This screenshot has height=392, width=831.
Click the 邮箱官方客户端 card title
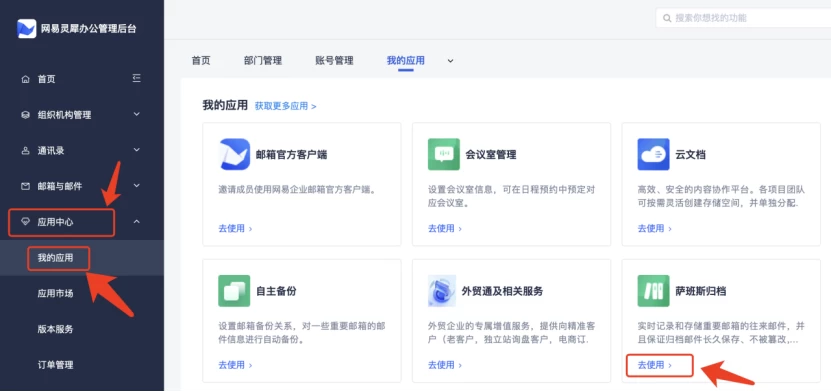pos(291,155)
